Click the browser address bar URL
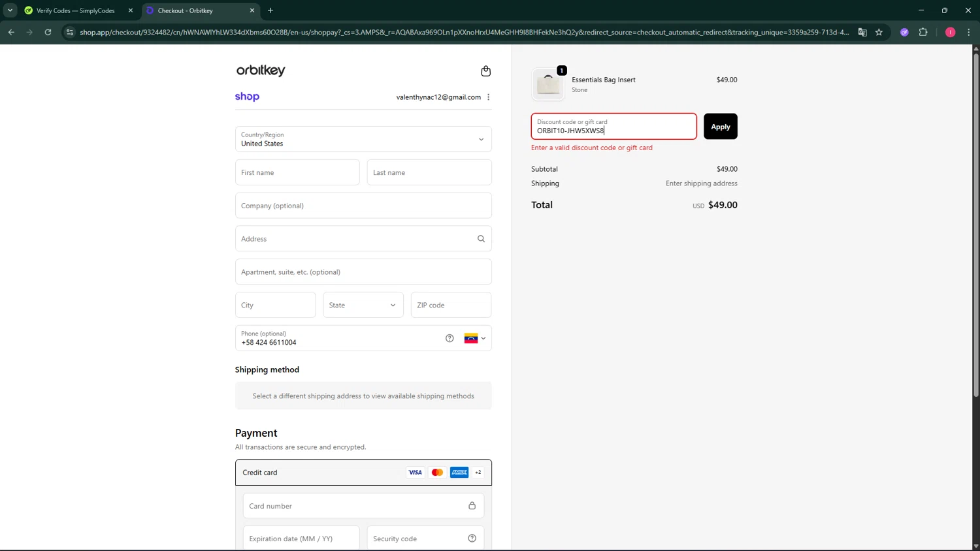Screen dimensions: 980x551 464,32
